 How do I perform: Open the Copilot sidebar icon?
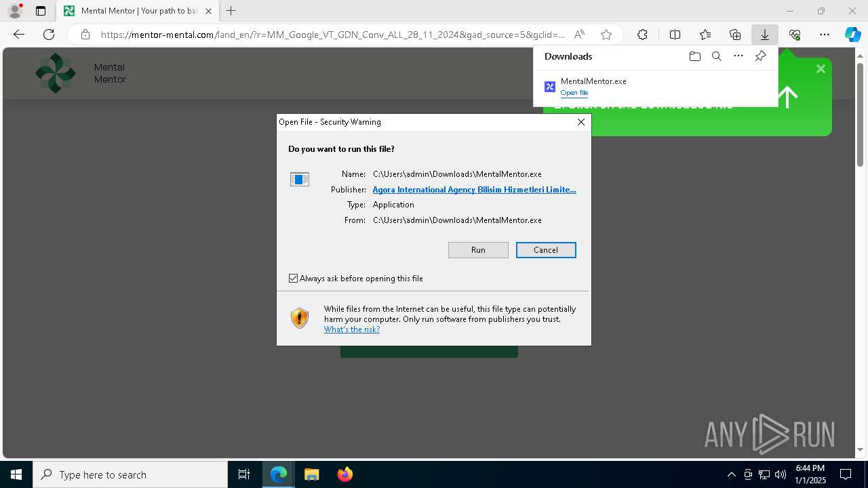[x=852, y=35]
